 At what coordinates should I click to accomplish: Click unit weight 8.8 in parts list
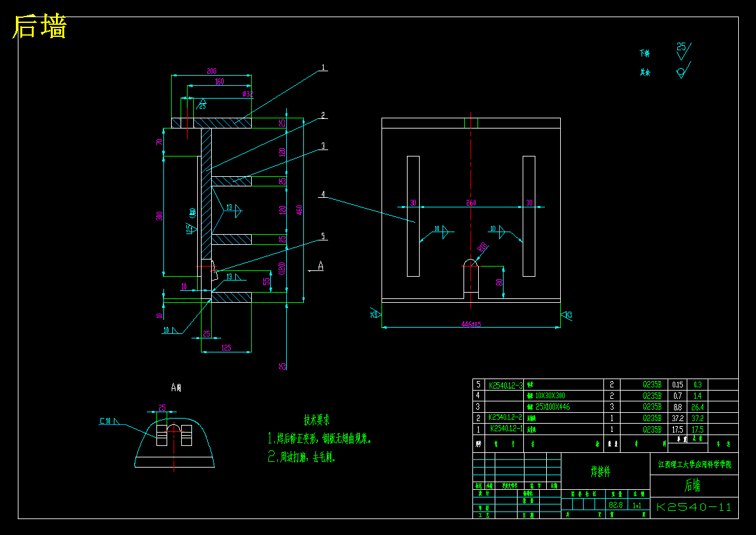click(x=677, y=407)
